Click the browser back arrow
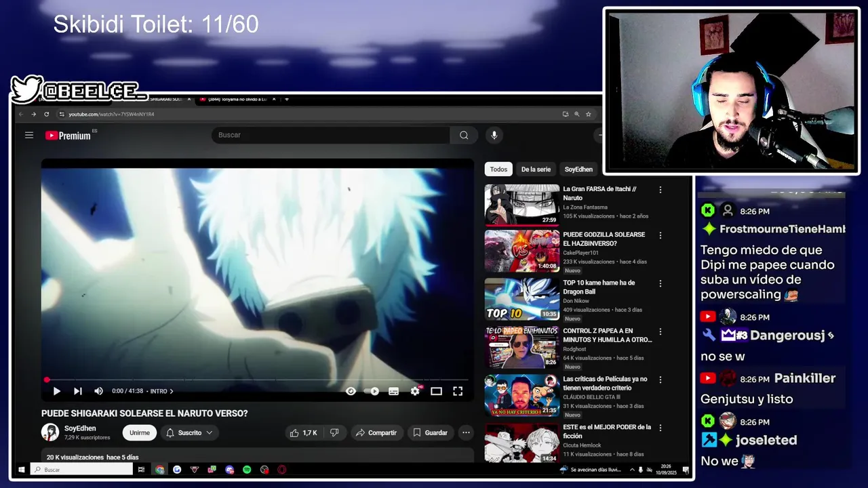The width and height of the screenshot is (868, 488). point(22,114)
